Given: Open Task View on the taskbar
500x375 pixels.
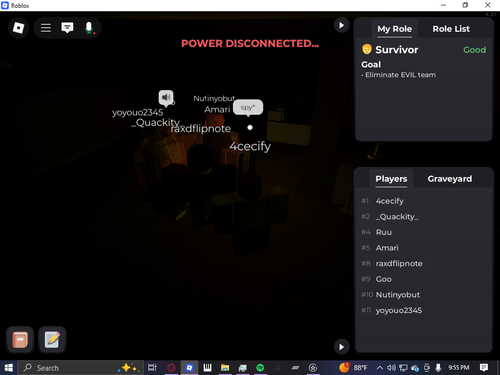Looking at the screenshot, I should (152, 368).
